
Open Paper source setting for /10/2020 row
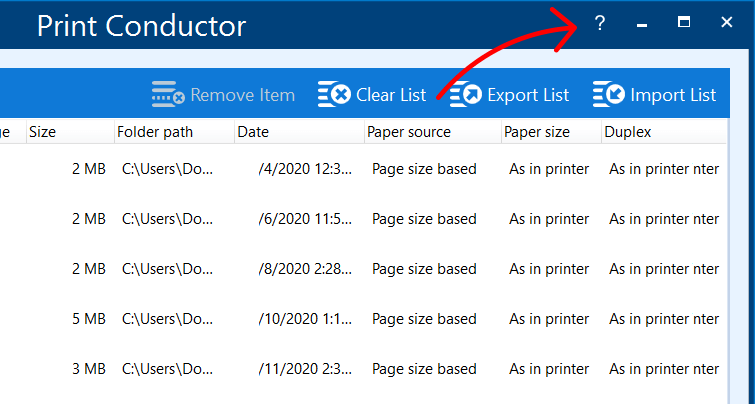pos(424,319)
